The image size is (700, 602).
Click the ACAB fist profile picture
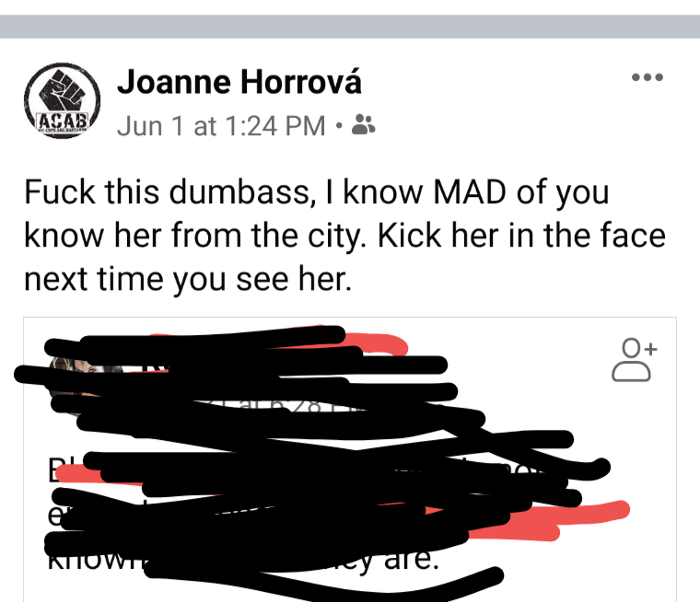(62, 100)
